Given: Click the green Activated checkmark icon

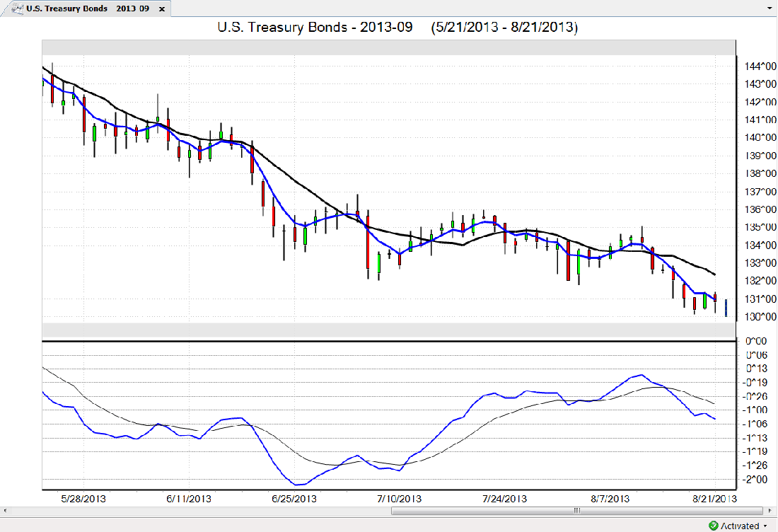Looking at the screenshot, I should [714, 526].
